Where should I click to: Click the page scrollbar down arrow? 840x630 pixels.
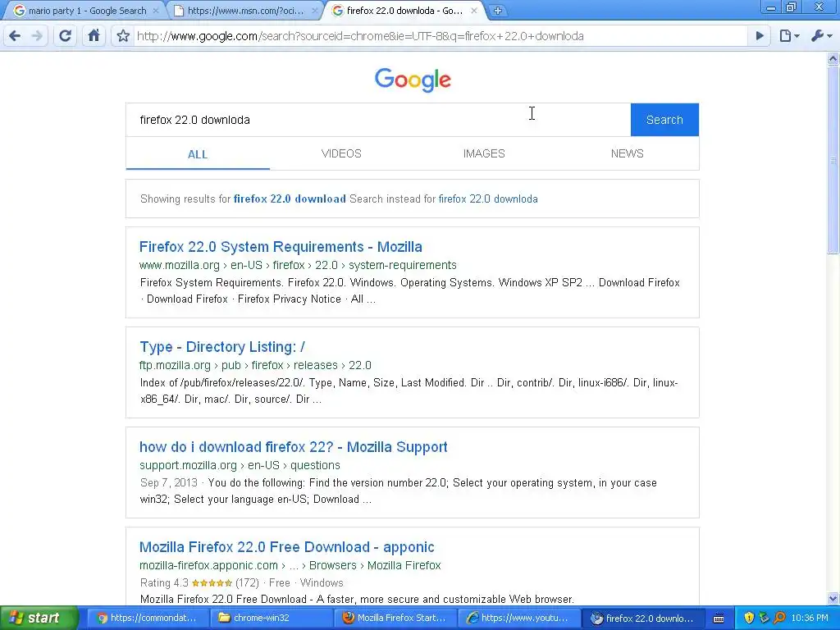833,599
